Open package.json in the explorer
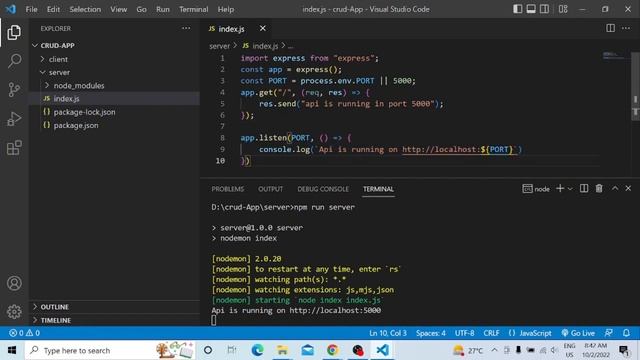Viewport: 640px width, 360px height. [114, 125]
